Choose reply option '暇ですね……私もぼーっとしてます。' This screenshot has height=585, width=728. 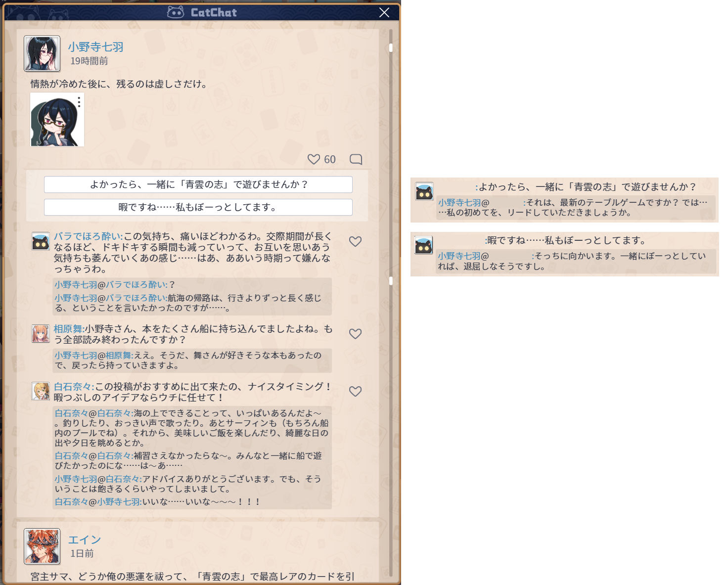[x=198, y=207]
